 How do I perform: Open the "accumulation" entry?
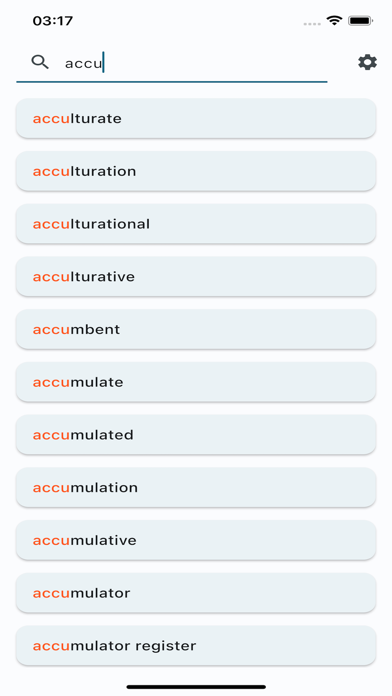[196, 488]
